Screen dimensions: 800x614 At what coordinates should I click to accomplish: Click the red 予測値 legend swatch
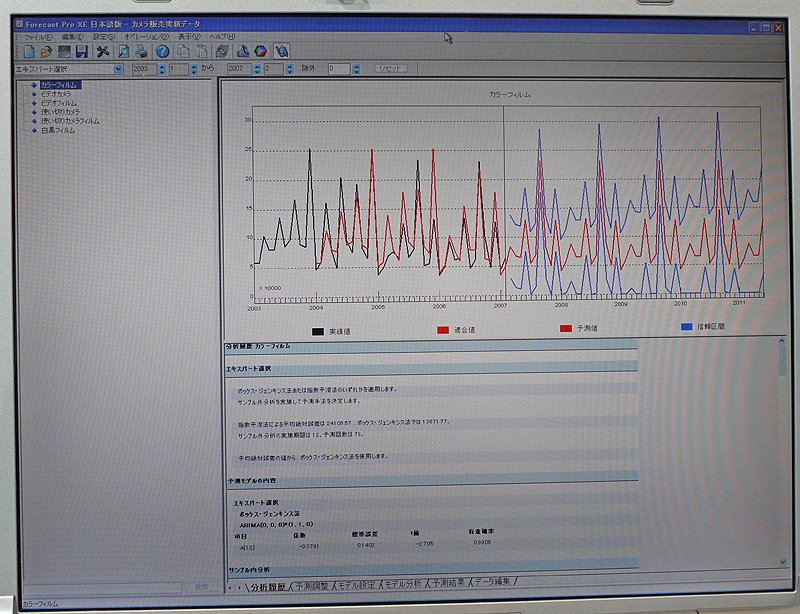566,329
